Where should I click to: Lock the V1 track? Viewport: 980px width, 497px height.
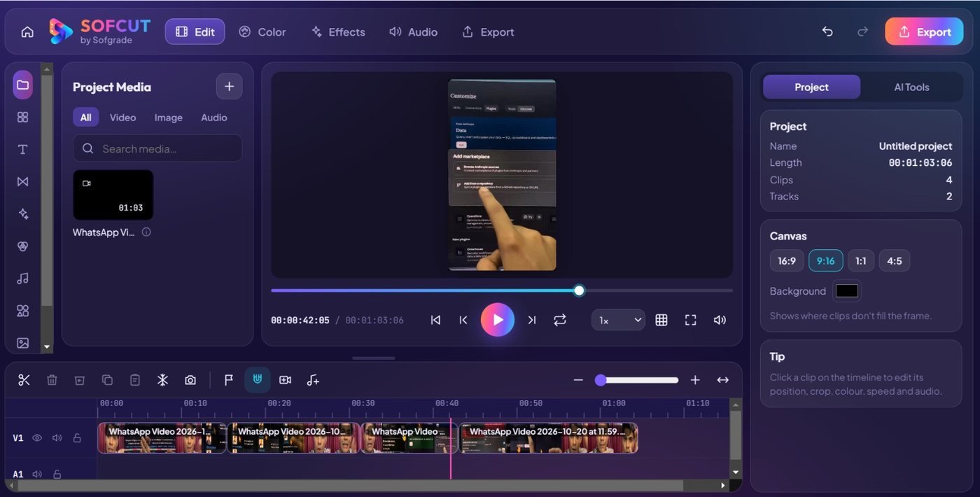click(x=77, y=437)
